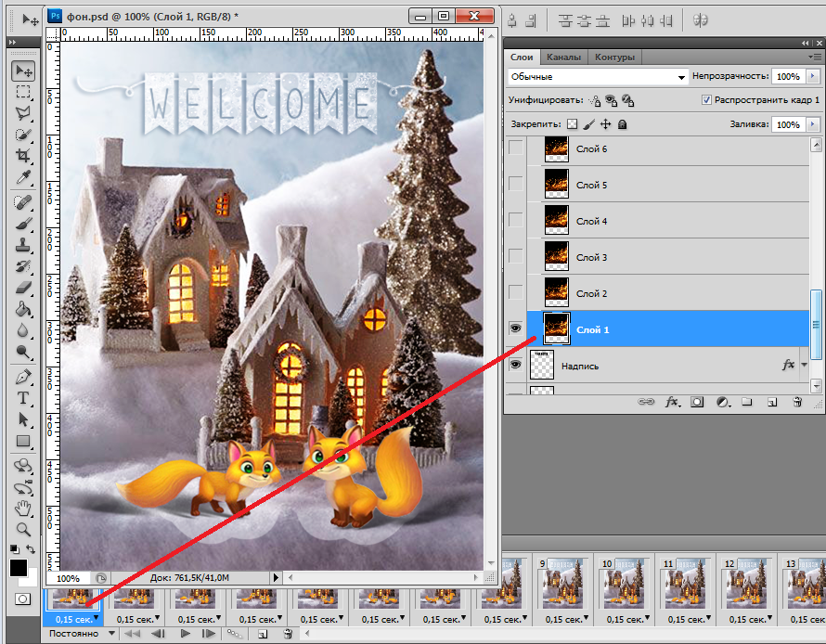Toggle lock position icon
This screenshot has width=826, height=644.
coord(606,124)
